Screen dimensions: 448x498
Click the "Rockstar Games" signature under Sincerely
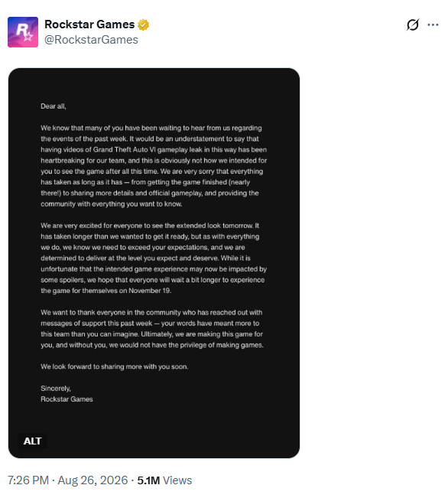click(67, 399)
